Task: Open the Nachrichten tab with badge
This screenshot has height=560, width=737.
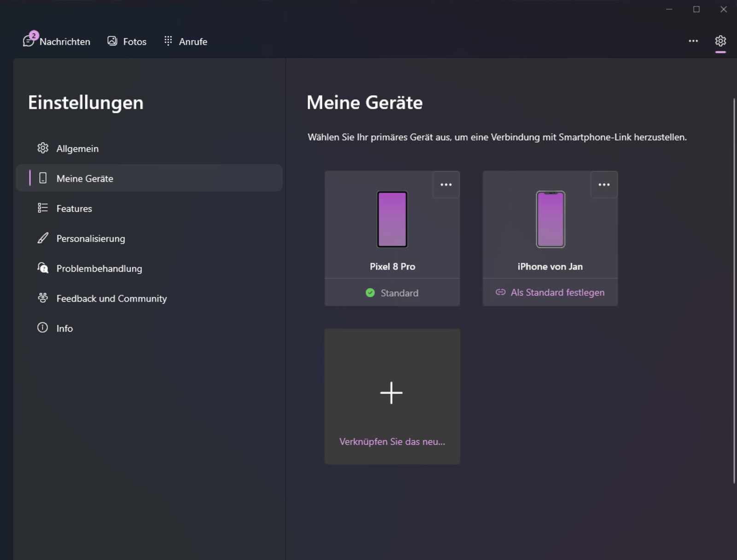Action: coord(57,41)
